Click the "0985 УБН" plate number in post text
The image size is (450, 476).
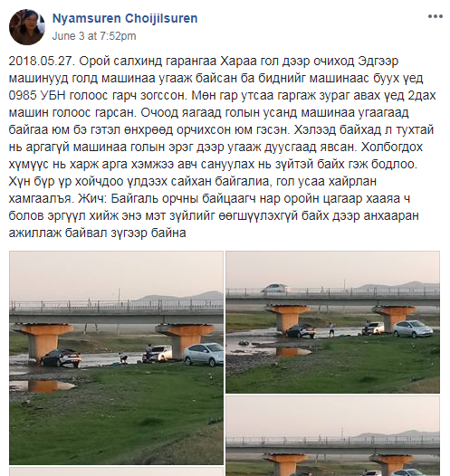pyautogui.click(x=37, y=96)
